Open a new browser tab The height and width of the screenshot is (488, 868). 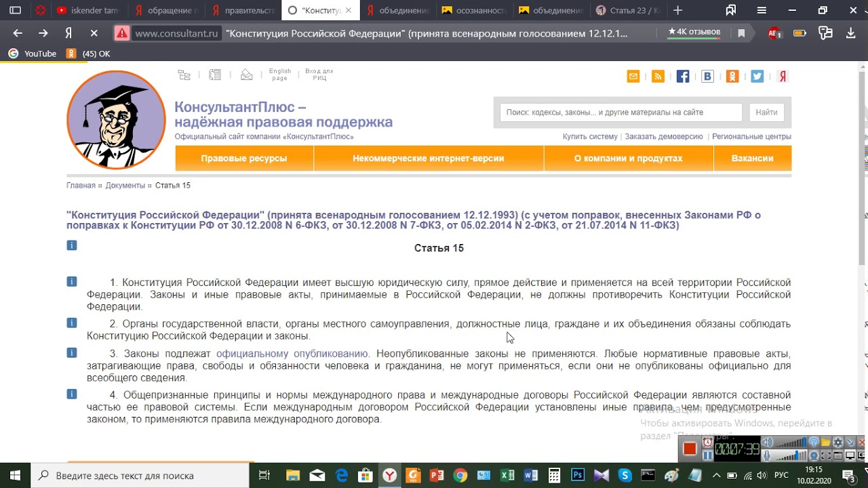[677, 10]
